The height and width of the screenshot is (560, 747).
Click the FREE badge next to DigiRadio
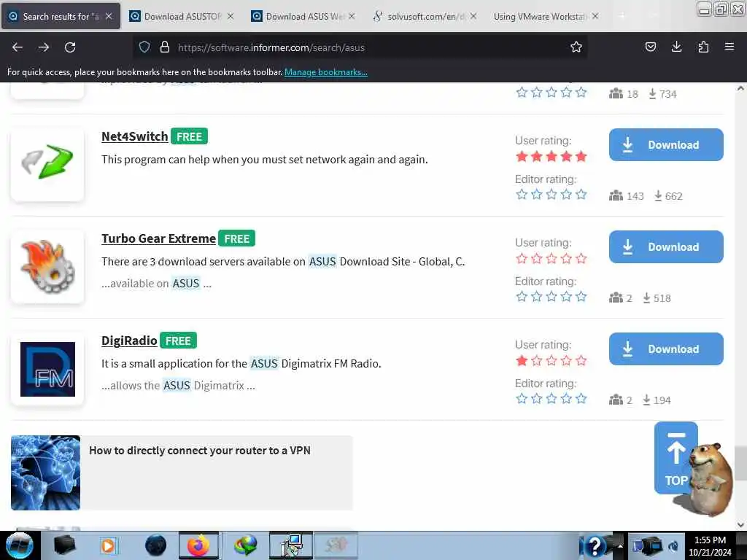coord(178,341)
